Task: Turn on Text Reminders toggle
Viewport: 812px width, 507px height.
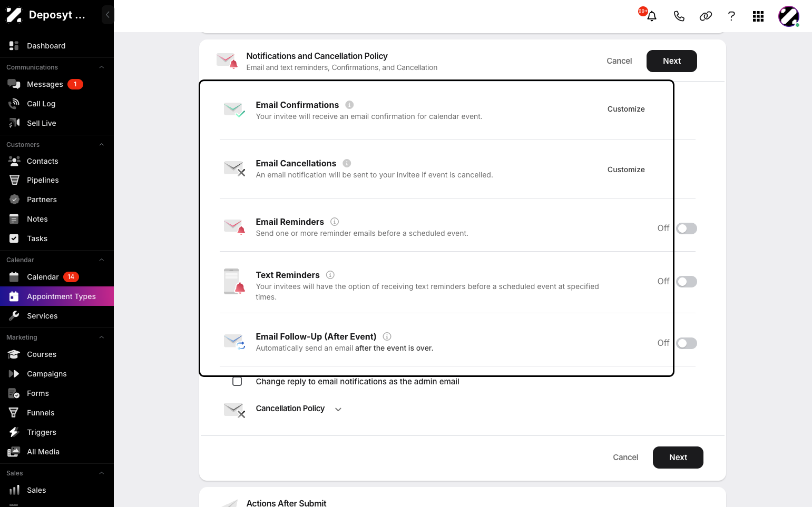Action: (687, 282)
